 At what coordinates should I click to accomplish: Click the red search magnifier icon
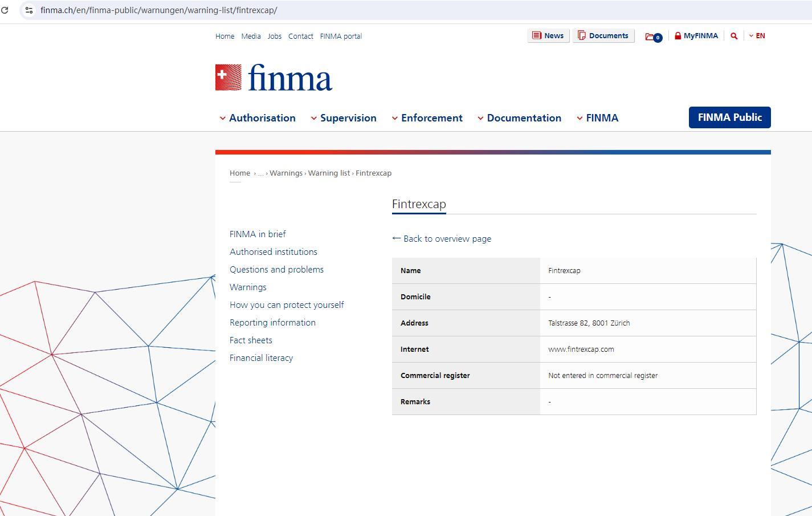pyautogui.click(x=734, y=36)
